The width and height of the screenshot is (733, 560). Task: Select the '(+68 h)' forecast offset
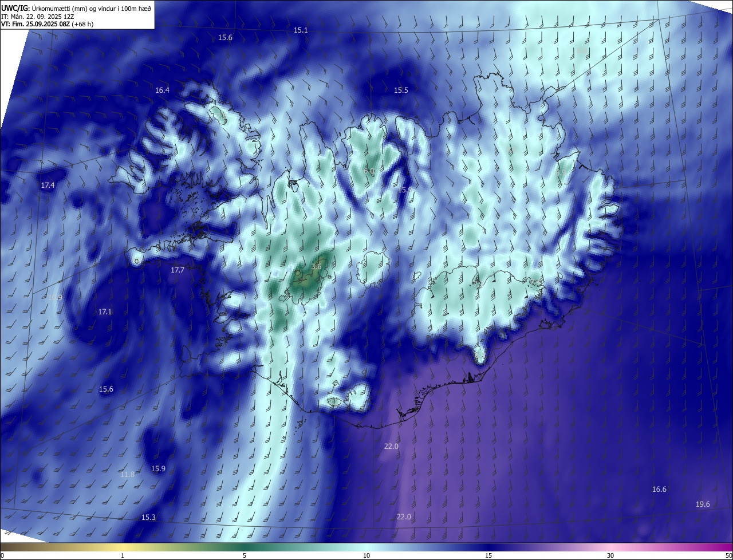pos(83,24)
